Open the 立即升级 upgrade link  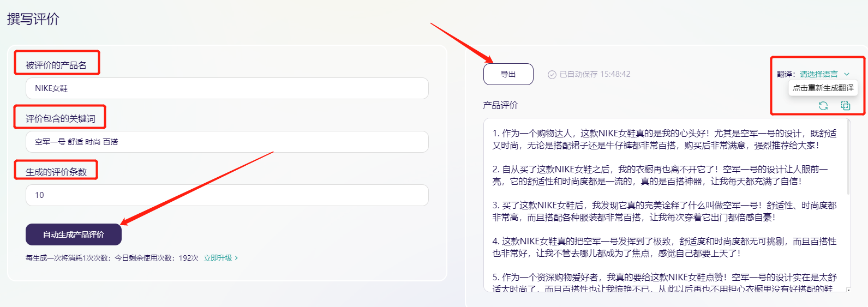[x=218, y=258]
